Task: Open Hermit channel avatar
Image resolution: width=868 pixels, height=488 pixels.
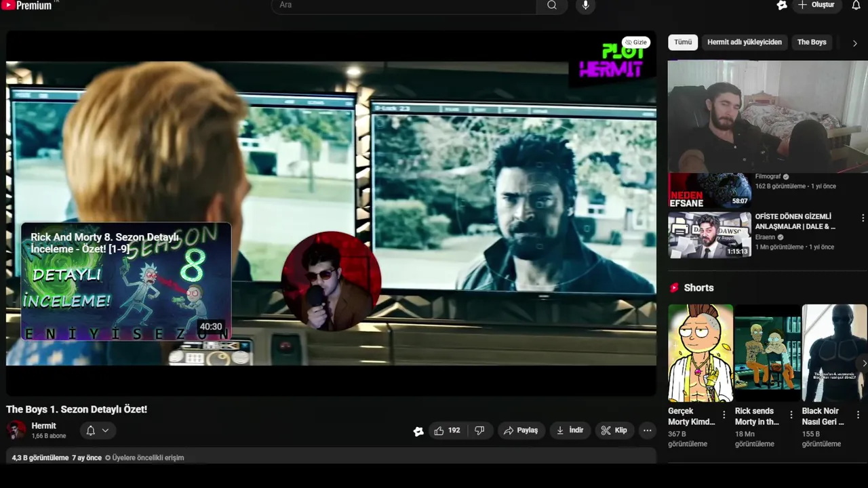Action: point(16,430)
